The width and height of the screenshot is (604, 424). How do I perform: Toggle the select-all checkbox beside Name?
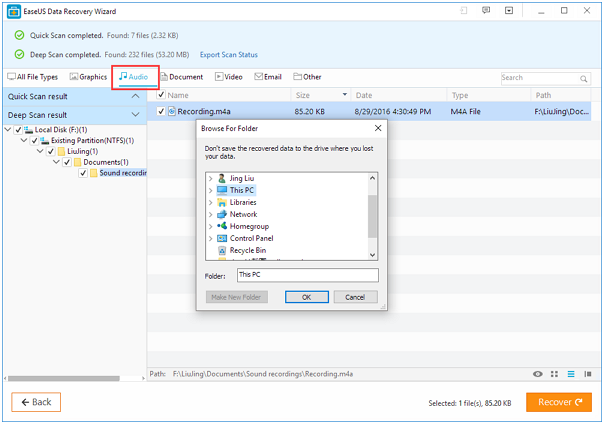click(161, 95)
